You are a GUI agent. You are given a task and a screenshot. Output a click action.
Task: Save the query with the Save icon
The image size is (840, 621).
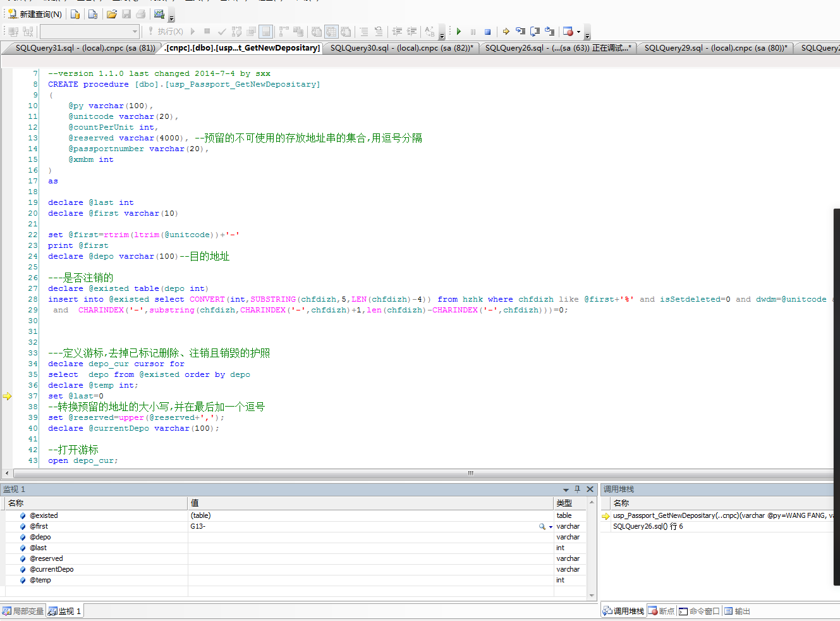tap(126, 13)
